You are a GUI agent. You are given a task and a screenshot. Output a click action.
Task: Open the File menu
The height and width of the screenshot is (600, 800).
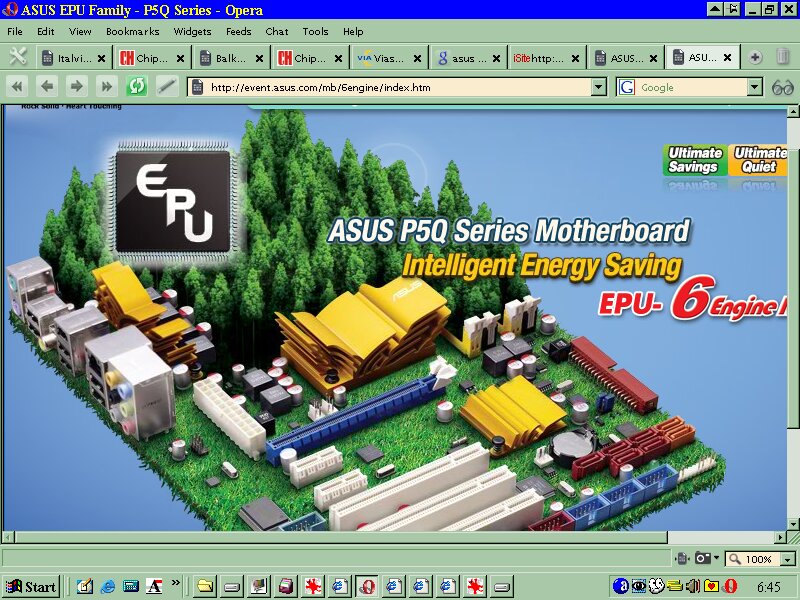(15, 32)
